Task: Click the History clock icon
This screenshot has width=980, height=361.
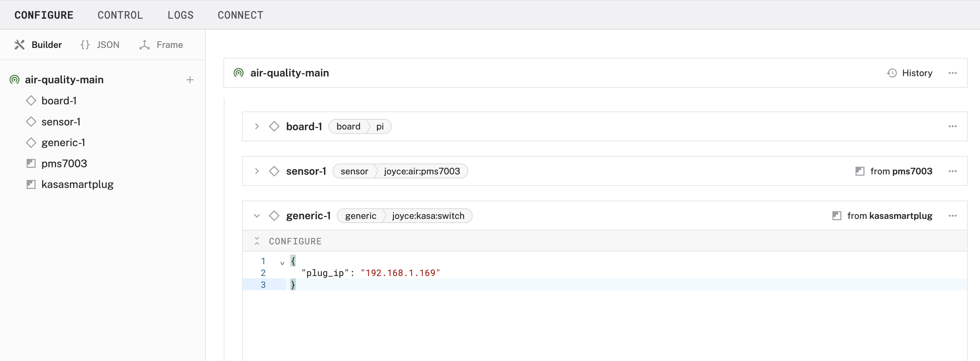Action: click(892, 73)
